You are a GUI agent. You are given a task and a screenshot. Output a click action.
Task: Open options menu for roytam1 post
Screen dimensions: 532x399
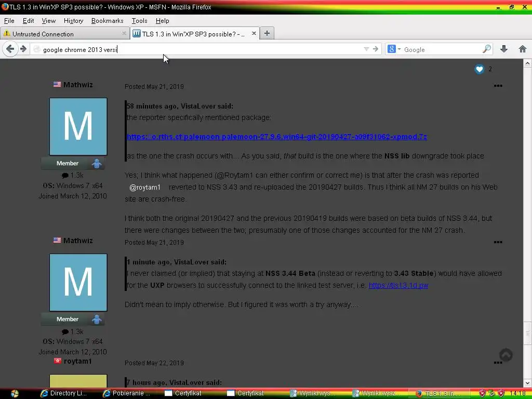(498, 363)
